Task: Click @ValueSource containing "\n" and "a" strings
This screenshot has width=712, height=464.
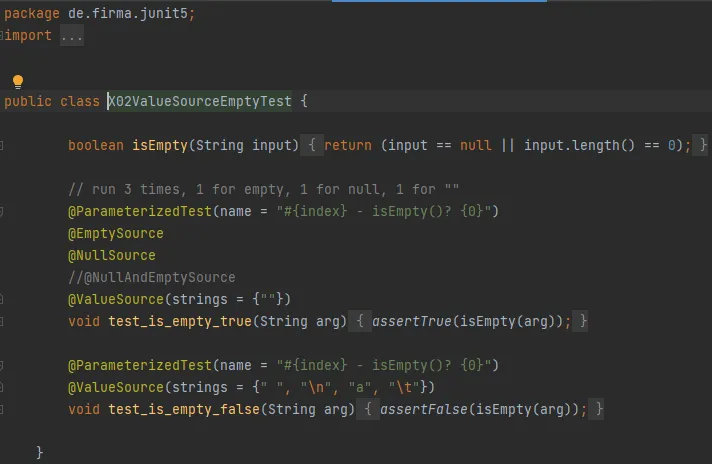Action: tap(116, 387)
